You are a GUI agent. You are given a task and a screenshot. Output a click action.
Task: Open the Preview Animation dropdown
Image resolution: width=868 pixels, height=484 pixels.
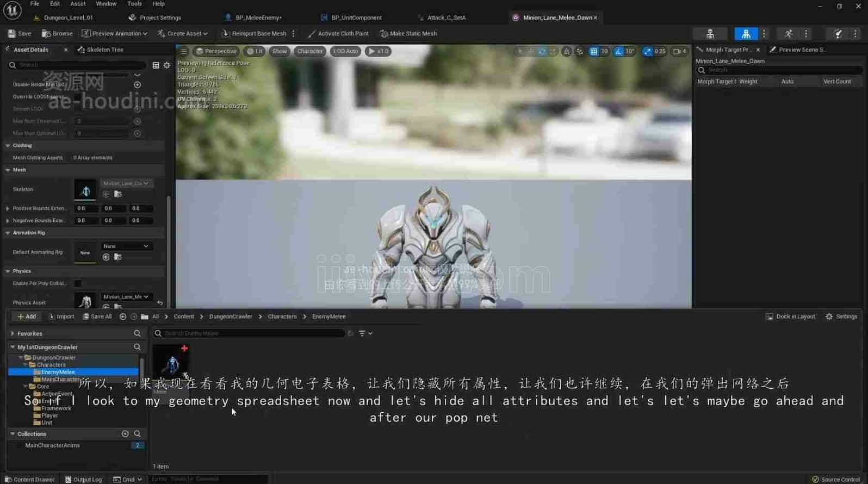point(114,34)
